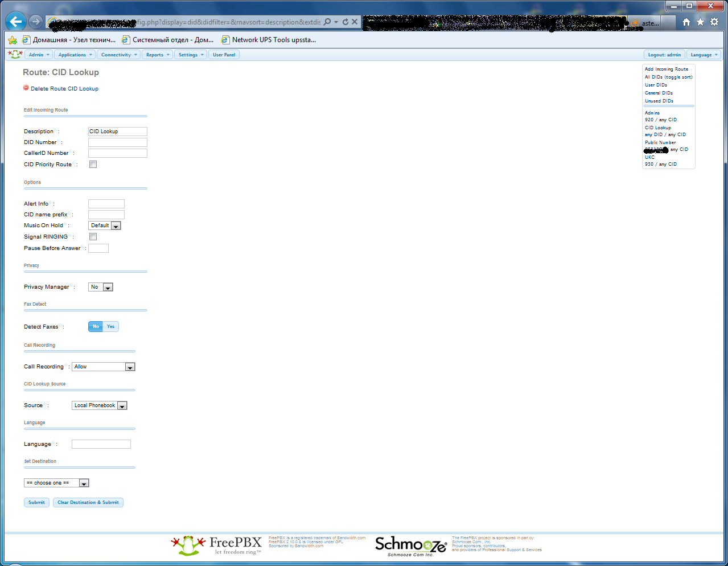Click into the DID Number field

[118, 142]
